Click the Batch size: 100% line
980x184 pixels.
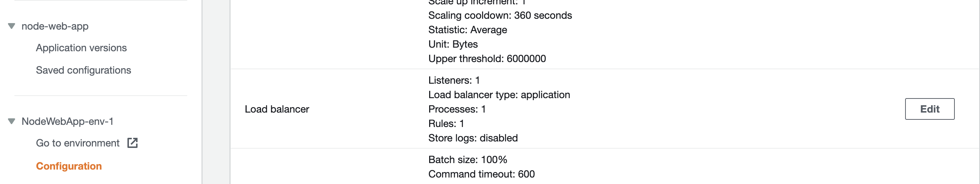click(x=467, y=160)
